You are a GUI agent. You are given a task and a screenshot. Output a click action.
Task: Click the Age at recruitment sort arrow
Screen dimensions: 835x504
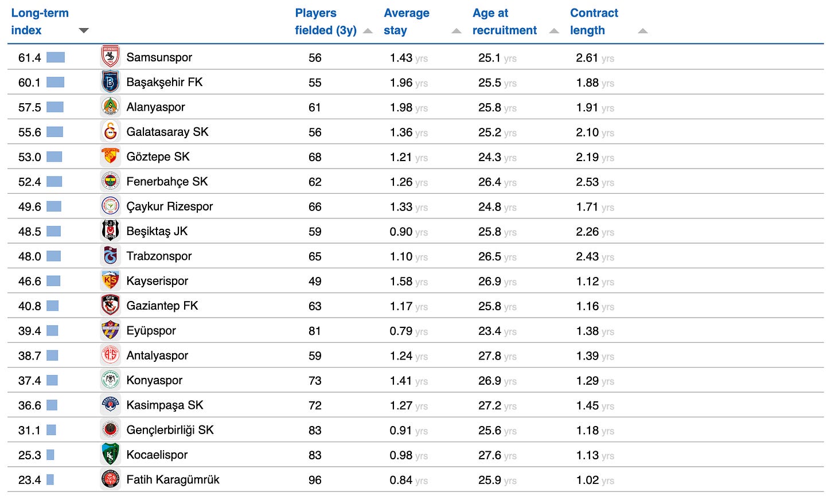(554, 31)
